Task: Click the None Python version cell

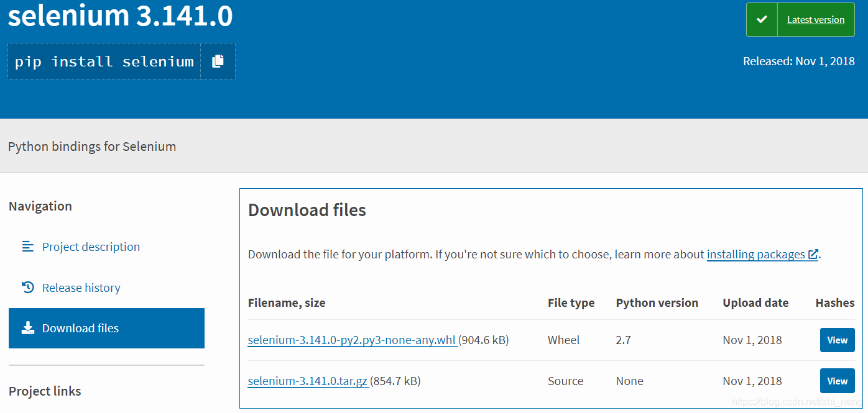Action: [630, 381]
